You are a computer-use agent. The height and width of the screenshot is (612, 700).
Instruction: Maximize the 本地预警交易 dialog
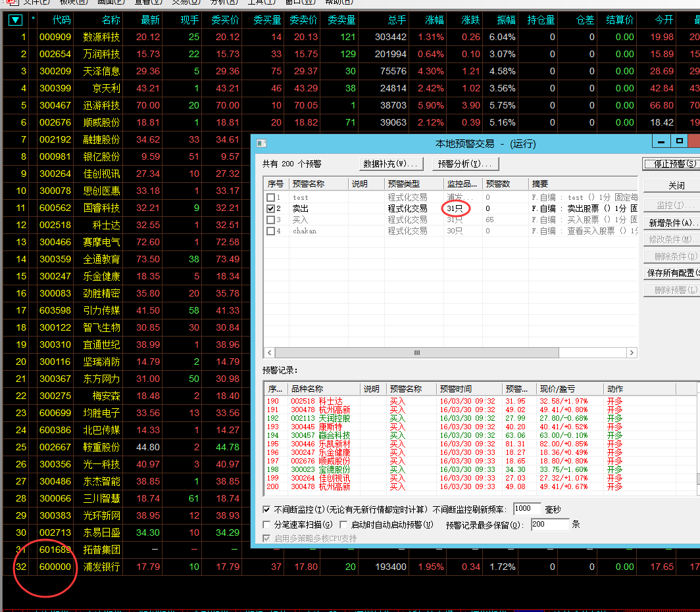680,141
